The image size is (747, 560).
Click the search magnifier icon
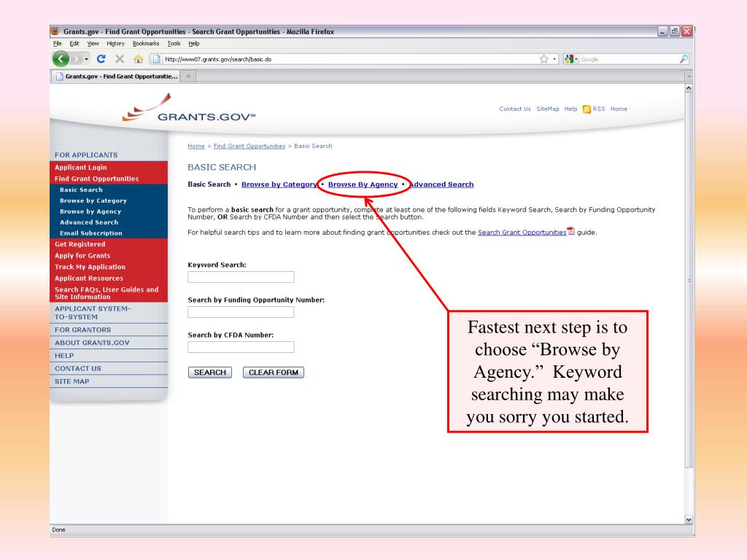coord(684,59)
